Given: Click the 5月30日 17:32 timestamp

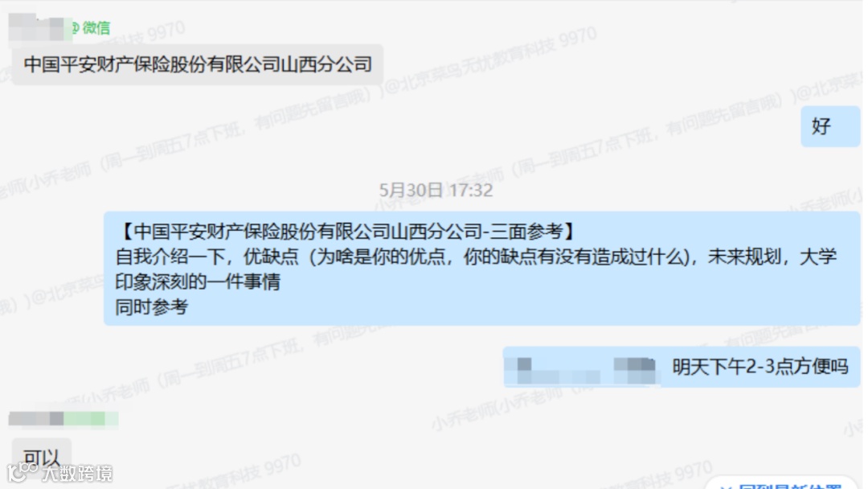Looking at the screenshot, I should [436, 190].
